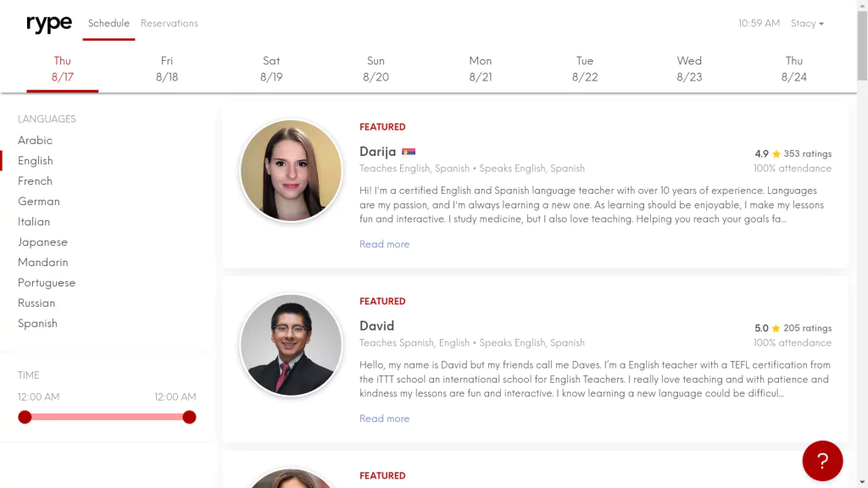This screenshot has height=488, width=868.
Task: Filter teachers by Italian language
Action: coord(34,222)
